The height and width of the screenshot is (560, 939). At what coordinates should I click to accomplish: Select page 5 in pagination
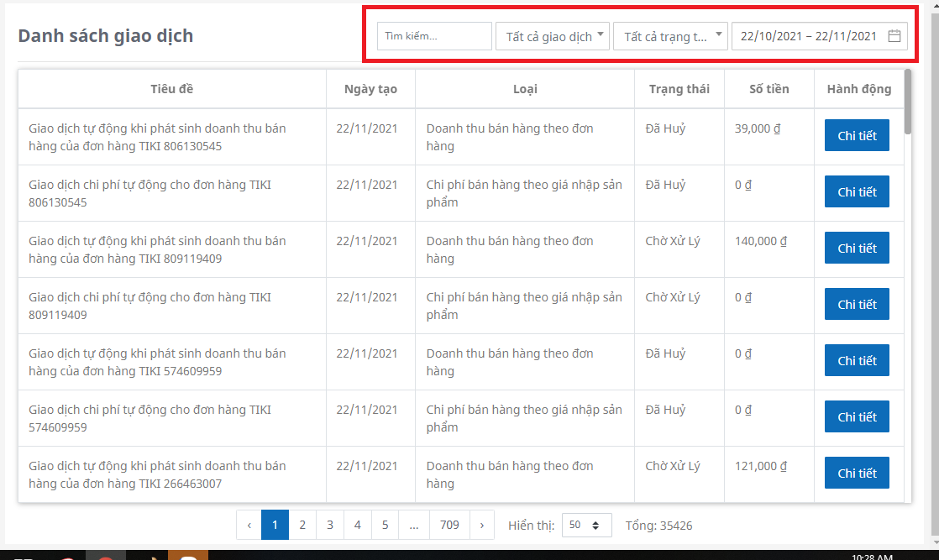385,525
